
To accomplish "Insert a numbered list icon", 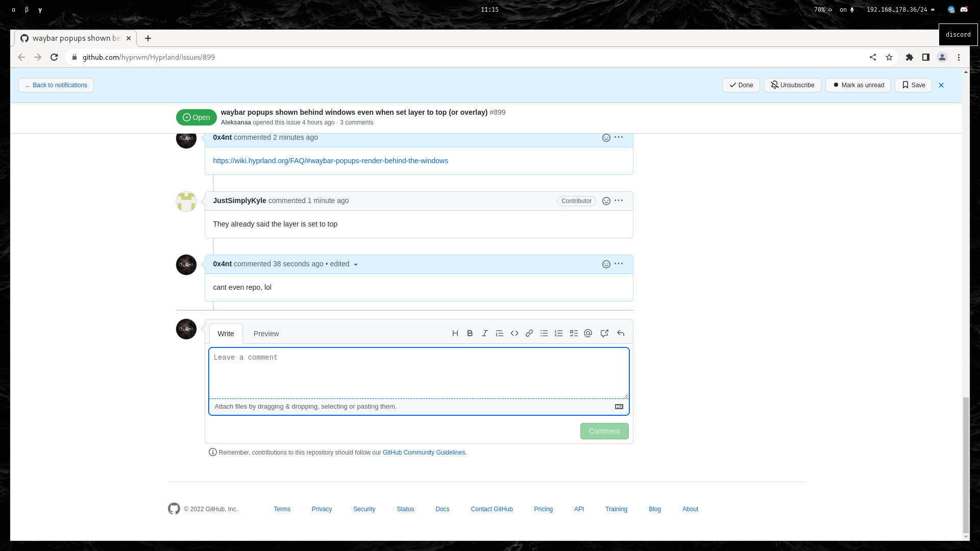I will (558, 333).
